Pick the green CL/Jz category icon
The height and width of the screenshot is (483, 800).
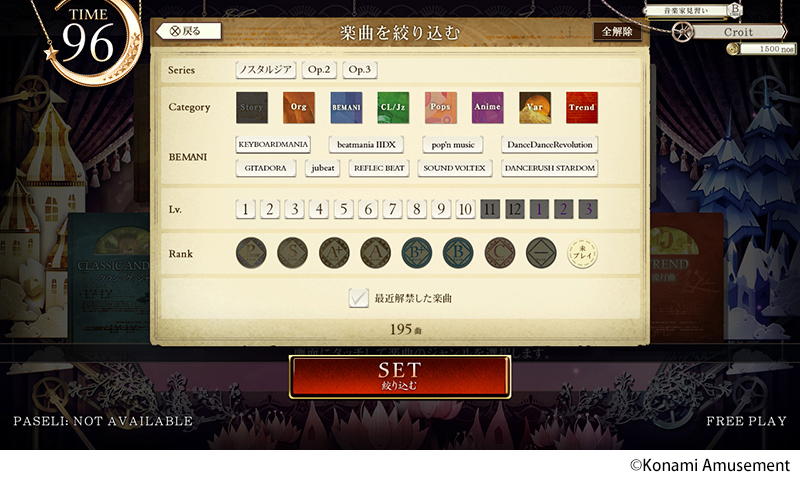[x=393, y=108]
